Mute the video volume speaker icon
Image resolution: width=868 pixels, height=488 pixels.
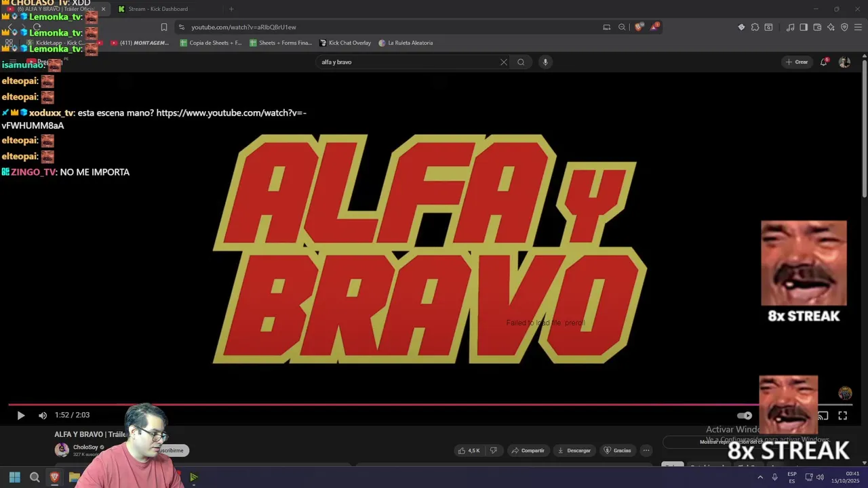point(43,415)
